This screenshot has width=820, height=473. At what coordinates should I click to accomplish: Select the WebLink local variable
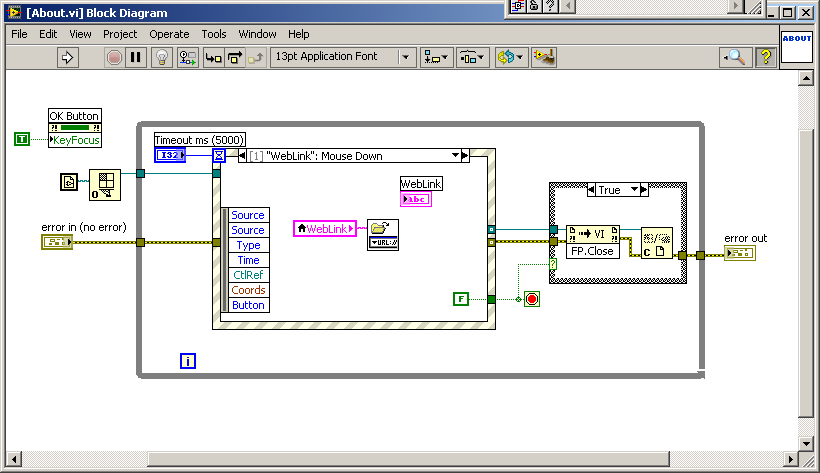(x=325, y=229)
